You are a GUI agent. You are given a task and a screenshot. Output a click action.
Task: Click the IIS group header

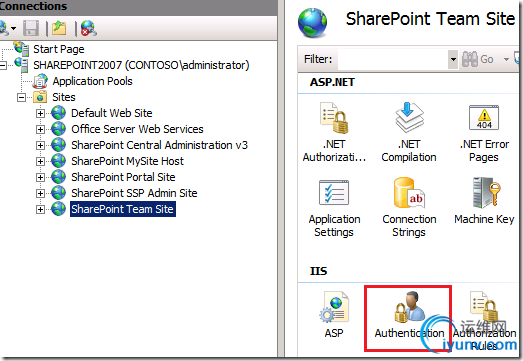[x=319, y=271]
